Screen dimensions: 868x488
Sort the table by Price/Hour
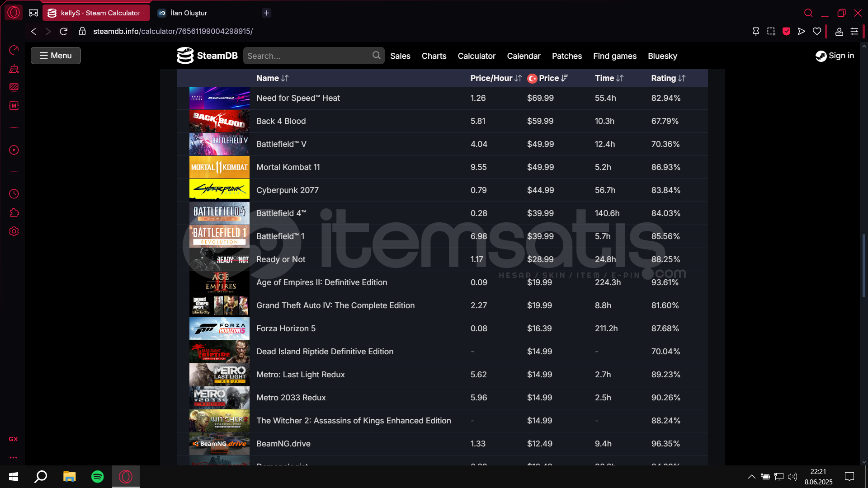pos(496,78)
